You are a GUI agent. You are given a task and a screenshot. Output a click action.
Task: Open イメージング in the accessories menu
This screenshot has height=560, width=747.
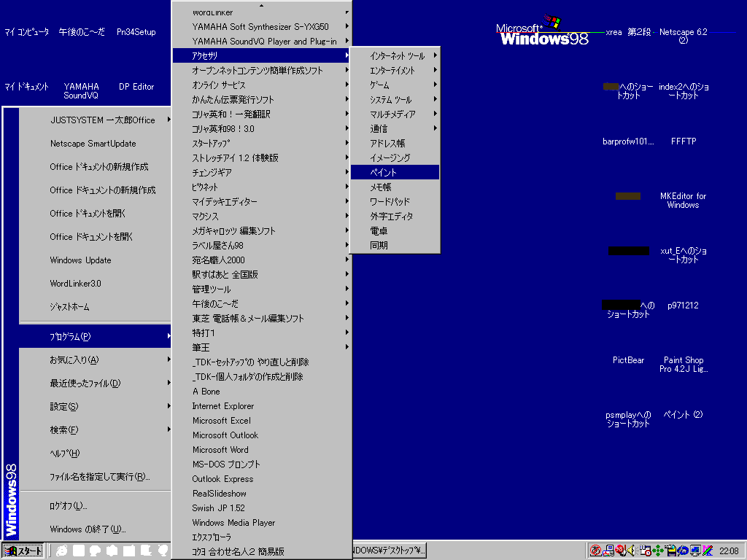[395, 157]
